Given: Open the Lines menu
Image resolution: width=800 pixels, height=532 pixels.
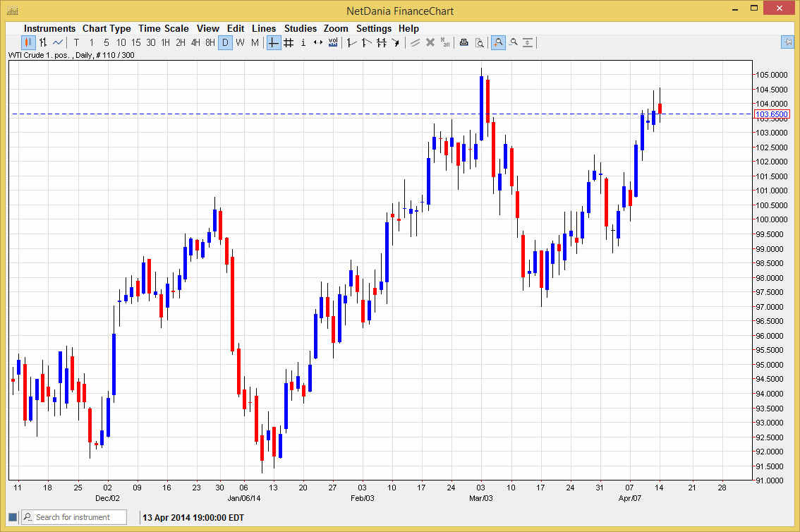Looking at the screenshot, I should tap(264, 28).
